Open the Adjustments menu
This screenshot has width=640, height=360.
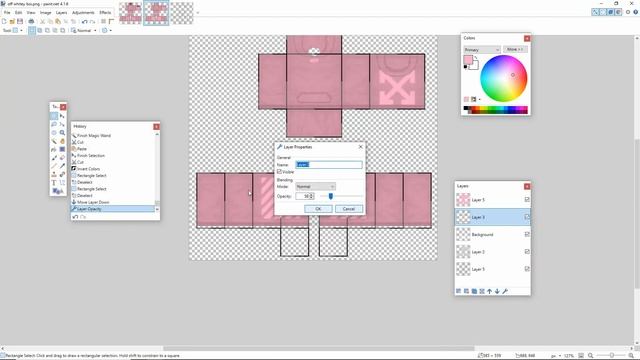tap(83, 13)
